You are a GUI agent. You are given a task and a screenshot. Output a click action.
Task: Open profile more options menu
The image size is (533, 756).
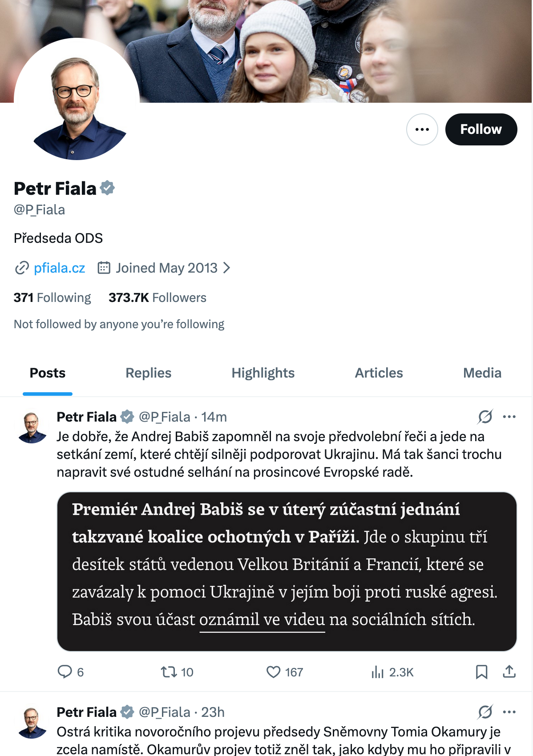(x=422, y=129)
